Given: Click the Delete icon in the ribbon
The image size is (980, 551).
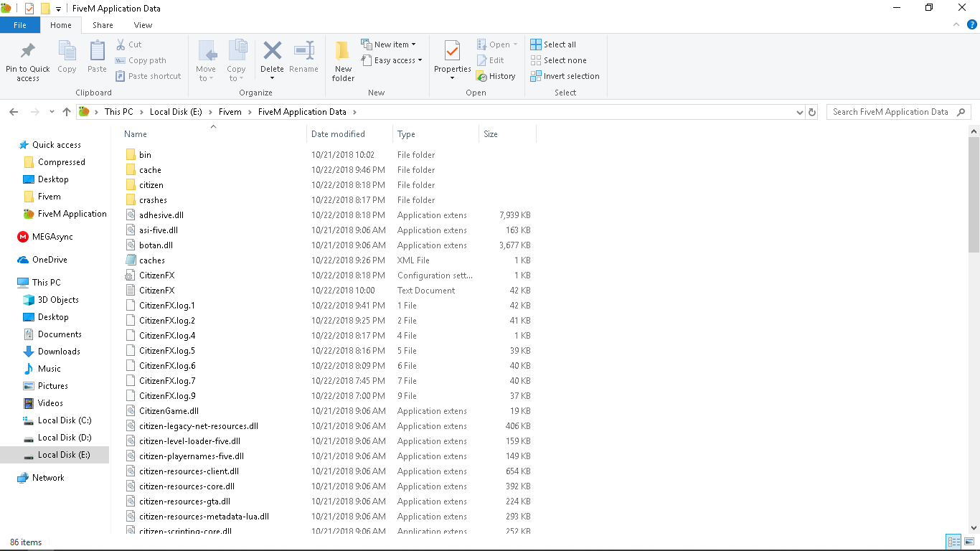Looking at the screenshot, I should (x=272, y=52).
